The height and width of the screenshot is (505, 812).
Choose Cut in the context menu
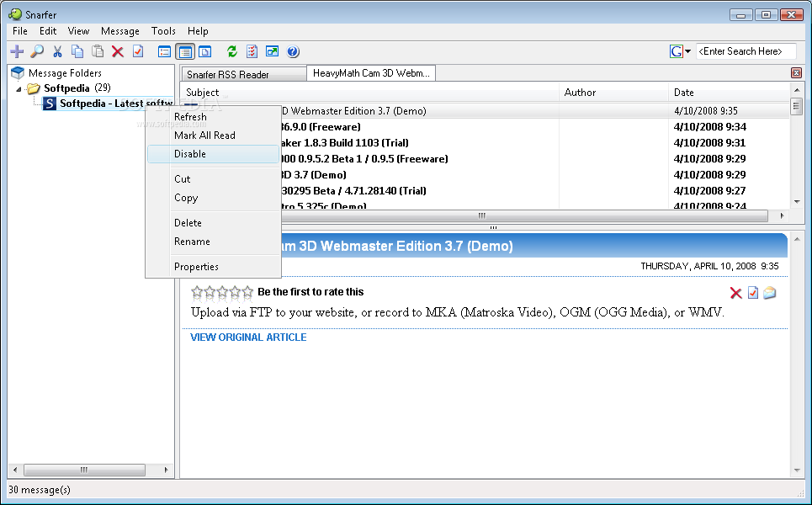pyautogui.click(x=214, y=179)
